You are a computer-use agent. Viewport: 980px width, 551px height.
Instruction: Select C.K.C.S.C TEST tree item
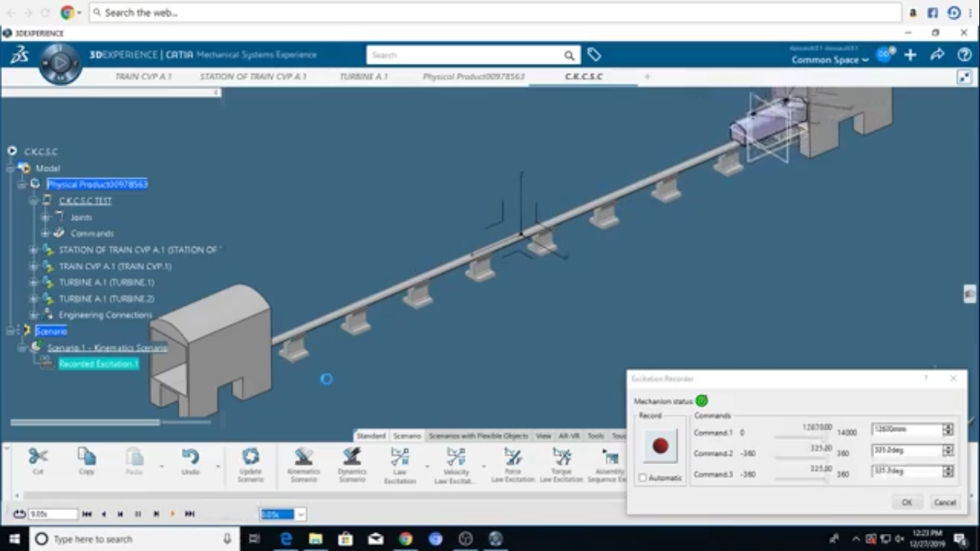point(85,200)
